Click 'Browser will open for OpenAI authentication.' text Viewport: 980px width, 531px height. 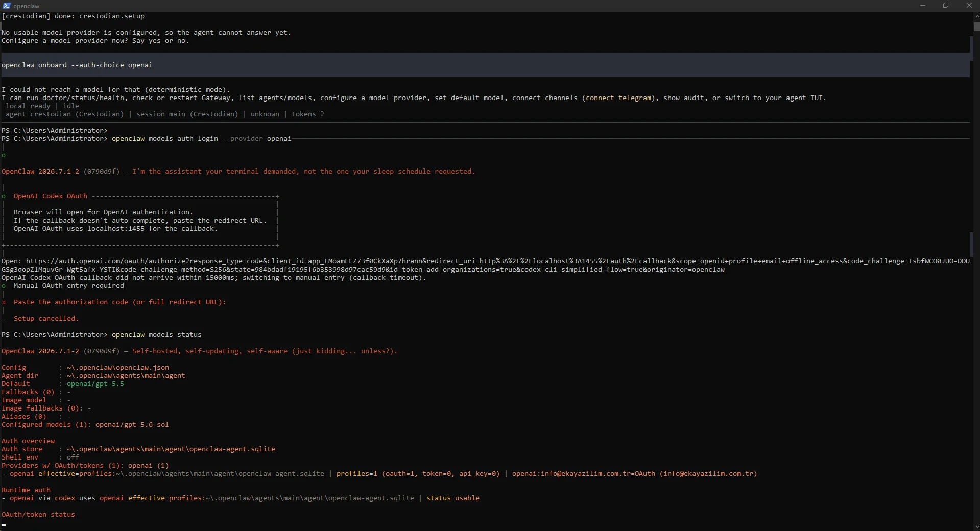[x=104, y=212]
